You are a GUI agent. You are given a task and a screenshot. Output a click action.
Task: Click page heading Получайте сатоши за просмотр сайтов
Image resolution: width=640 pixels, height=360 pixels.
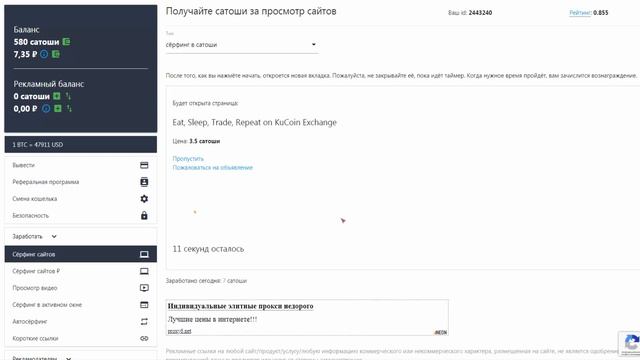pyautogui.click(x=251, y=11)
